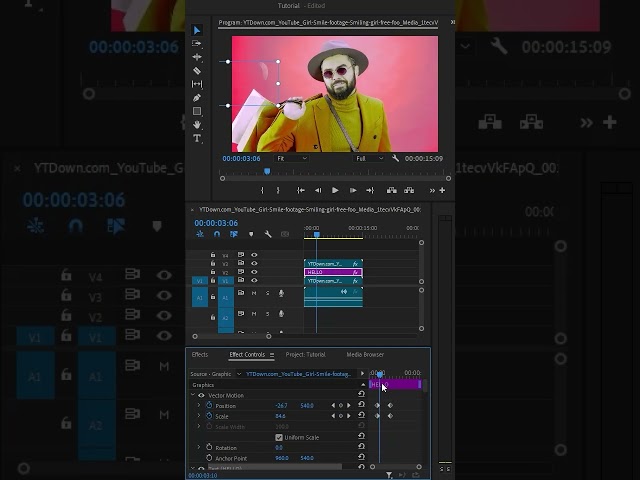Click the Extract button

tap(409, 190)
